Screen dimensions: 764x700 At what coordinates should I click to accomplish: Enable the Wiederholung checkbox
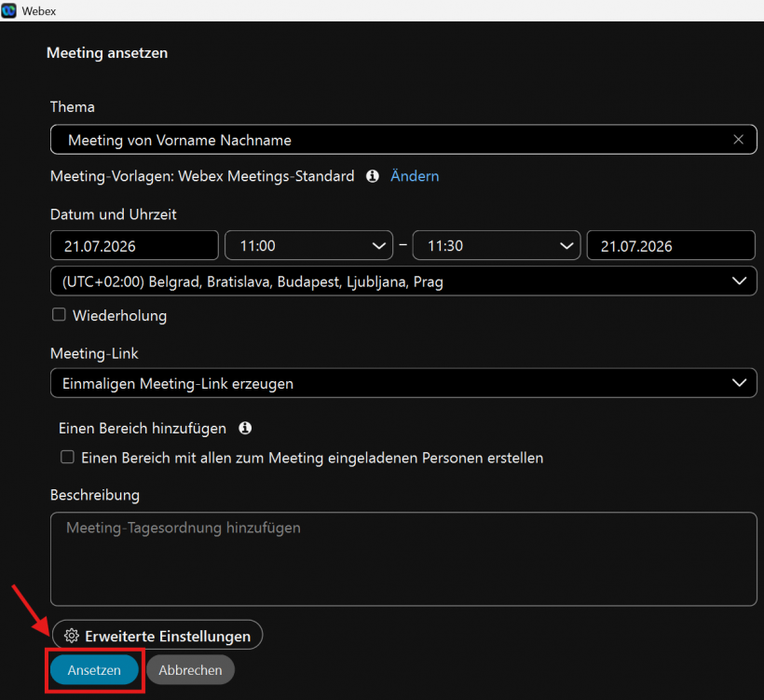(59, 315)
